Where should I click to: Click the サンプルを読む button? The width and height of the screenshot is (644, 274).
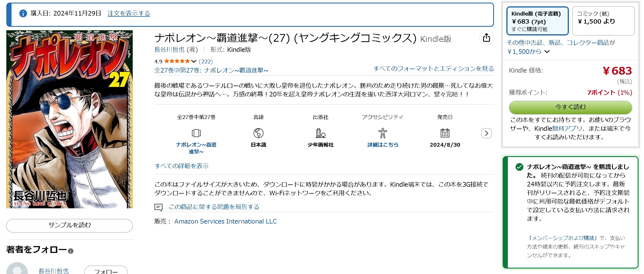pyautogui.click(x=69, y=225)
